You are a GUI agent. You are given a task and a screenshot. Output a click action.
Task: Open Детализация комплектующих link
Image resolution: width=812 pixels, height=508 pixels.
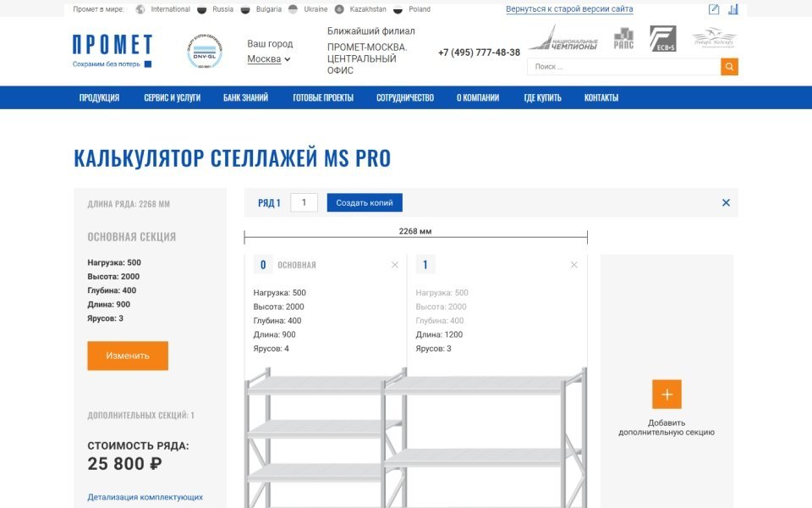[145, 497]
